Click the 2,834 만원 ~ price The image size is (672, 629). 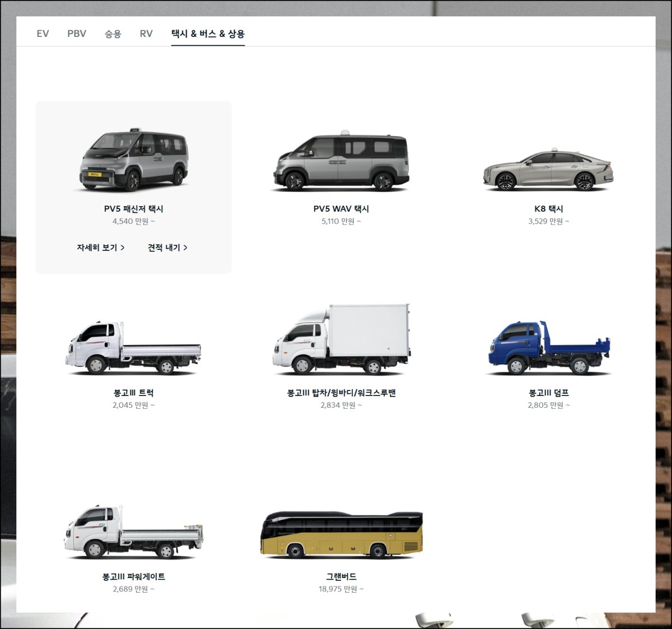[341, 406]
